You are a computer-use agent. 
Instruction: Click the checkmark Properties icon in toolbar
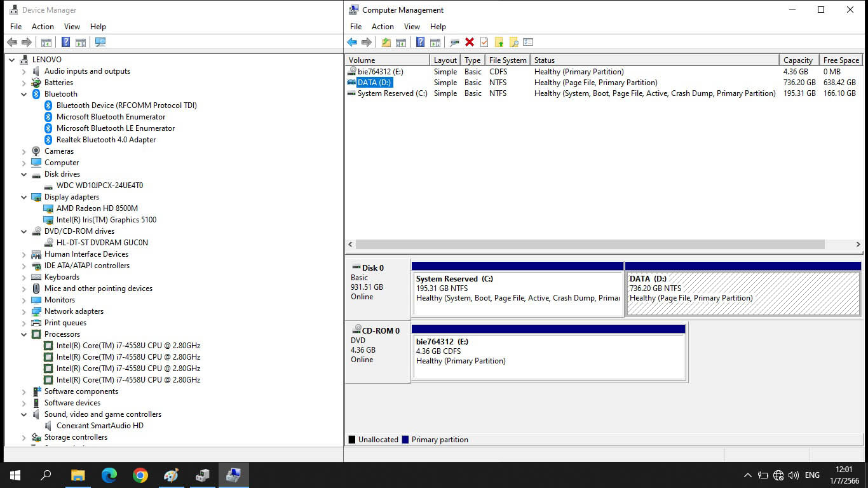484,43
